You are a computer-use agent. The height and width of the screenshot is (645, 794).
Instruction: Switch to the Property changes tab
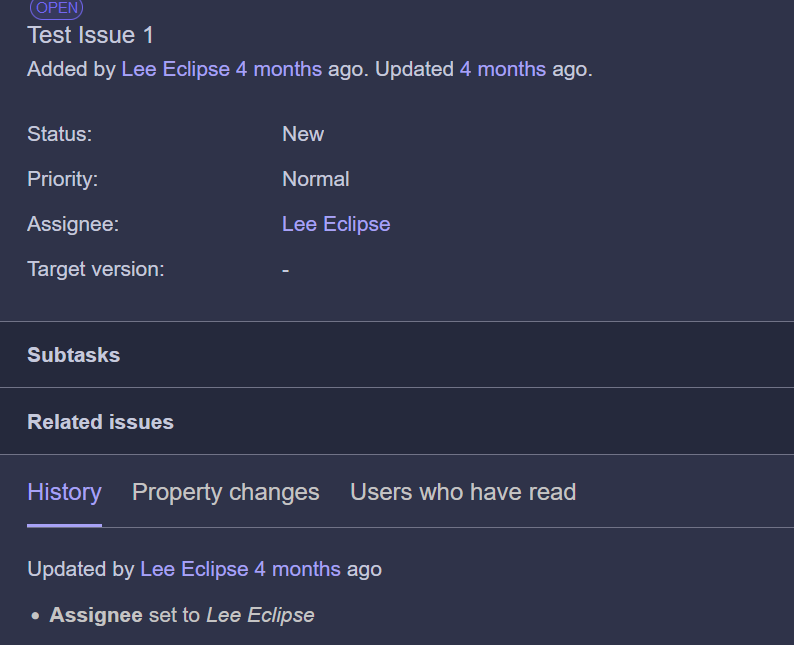[x=226, y=492]
